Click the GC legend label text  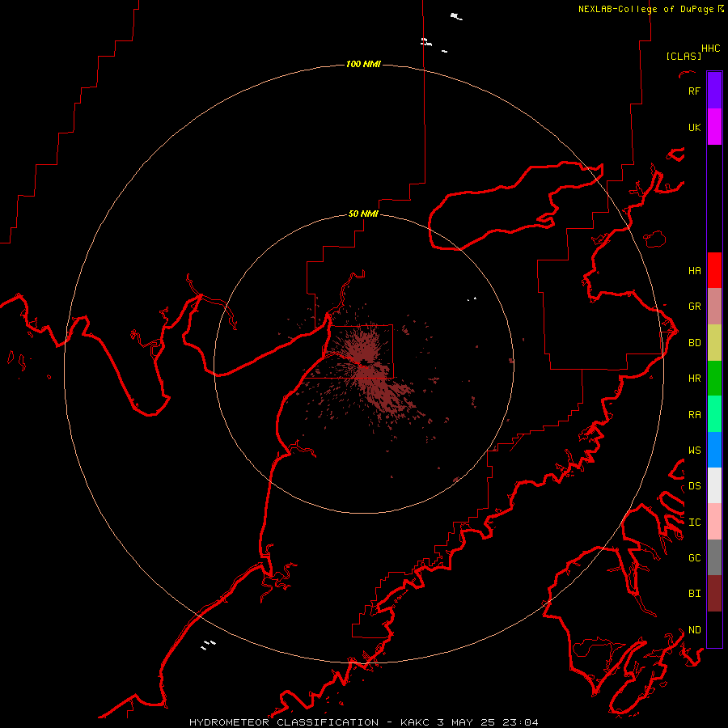695,557
